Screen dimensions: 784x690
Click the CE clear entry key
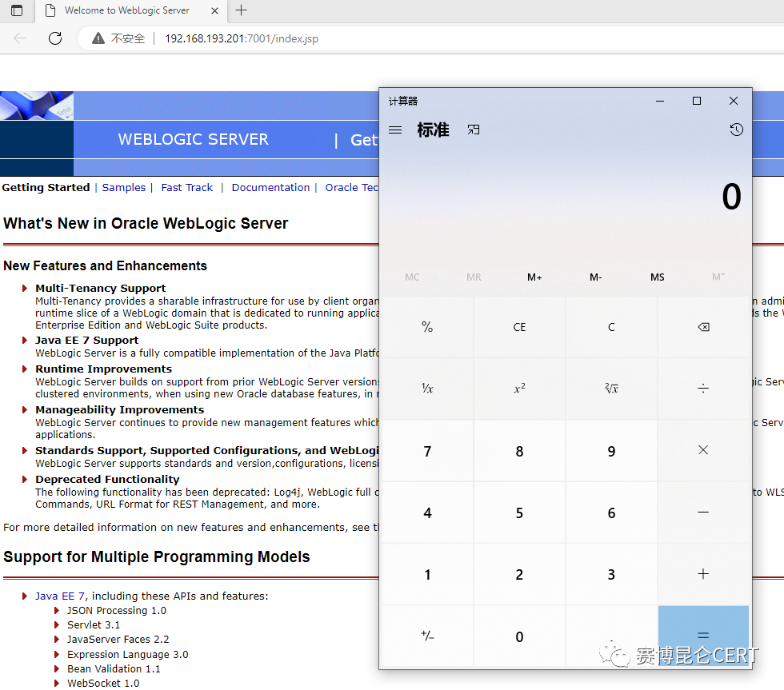(x=519, y=327)
